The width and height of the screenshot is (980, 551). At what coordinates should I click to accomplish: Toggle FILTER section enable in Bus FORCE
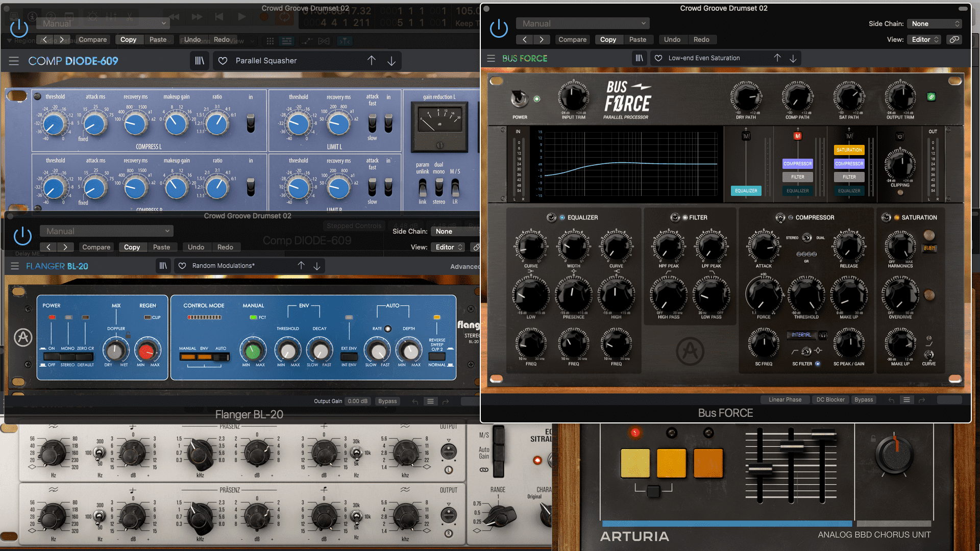pos(675,217)
